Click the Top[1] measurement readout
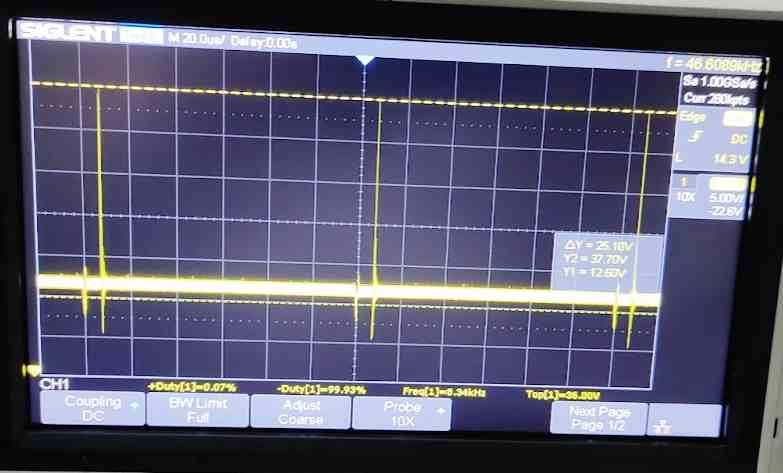Viewport: 783px width, 473px height. pos(563,395)
